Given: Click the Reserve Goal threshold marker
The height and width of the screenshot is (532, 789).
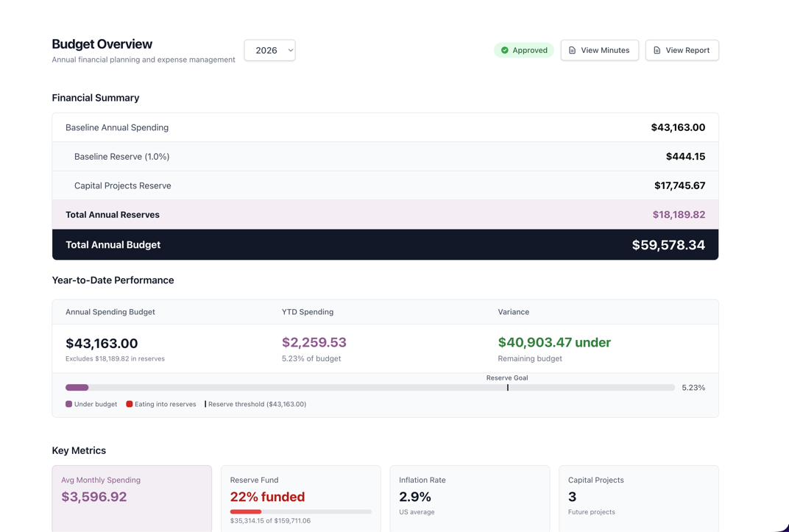Looking at the screenshot, I should [508, 388].
